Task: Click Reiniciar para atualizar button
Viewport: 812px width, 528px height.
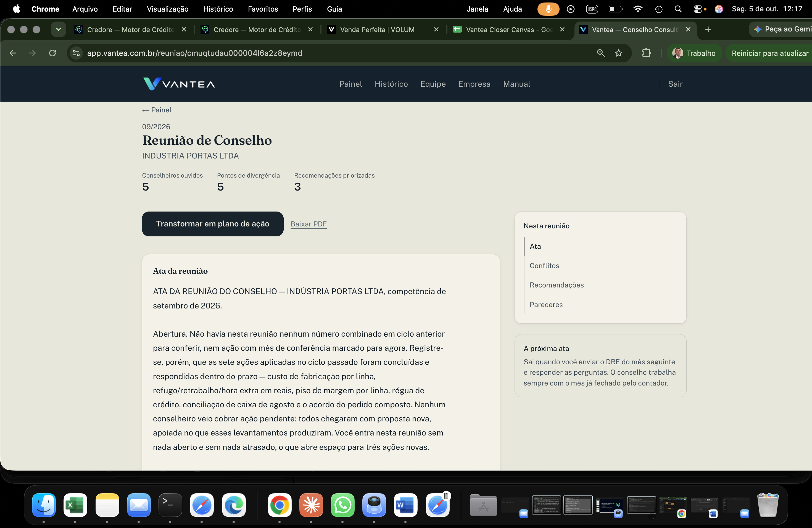Action: click(x=770, y=53)
